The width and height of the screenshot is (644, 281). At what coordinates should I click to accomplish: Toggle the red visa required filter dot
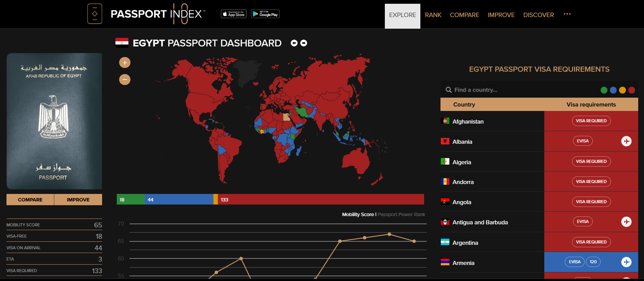pyautogui.click(x=631, y=90)
